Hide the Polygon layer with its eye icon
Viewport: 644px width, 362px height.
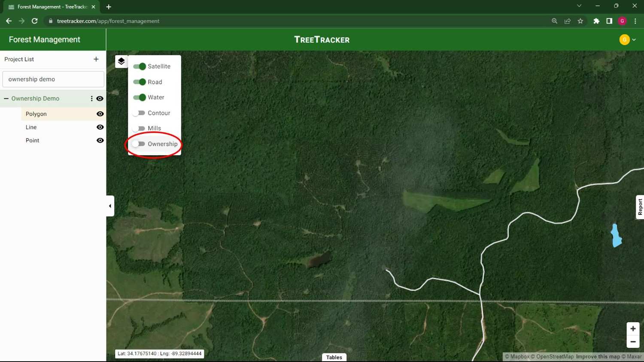coord(100,114)
